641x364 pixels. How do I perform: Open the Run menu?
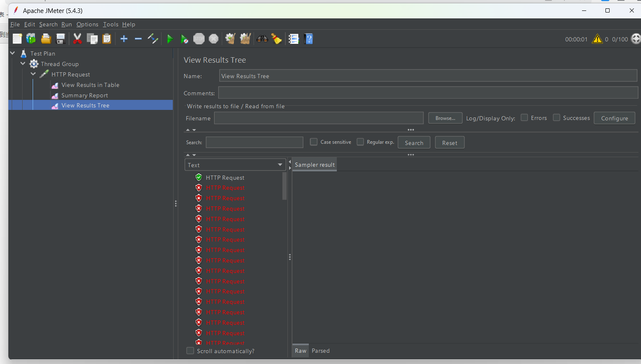pyautogui.click(x=67, y=24)
